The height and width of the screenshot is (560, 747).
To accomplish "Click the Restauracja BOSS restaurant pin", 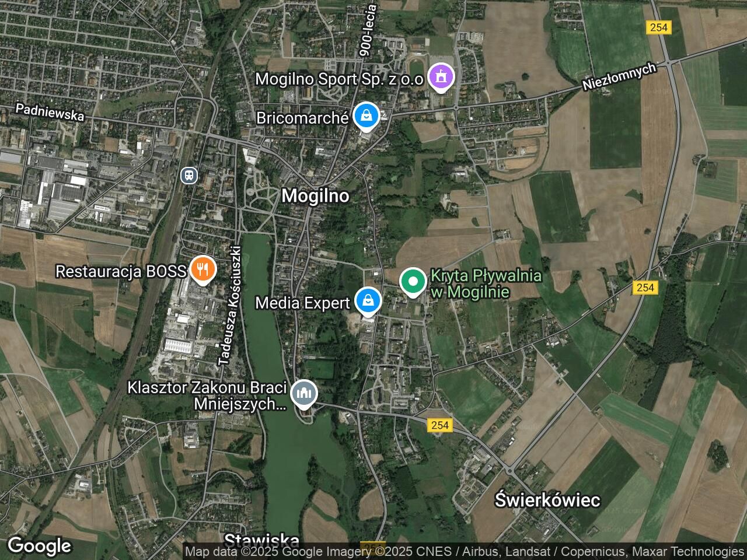I will (203, 270).
